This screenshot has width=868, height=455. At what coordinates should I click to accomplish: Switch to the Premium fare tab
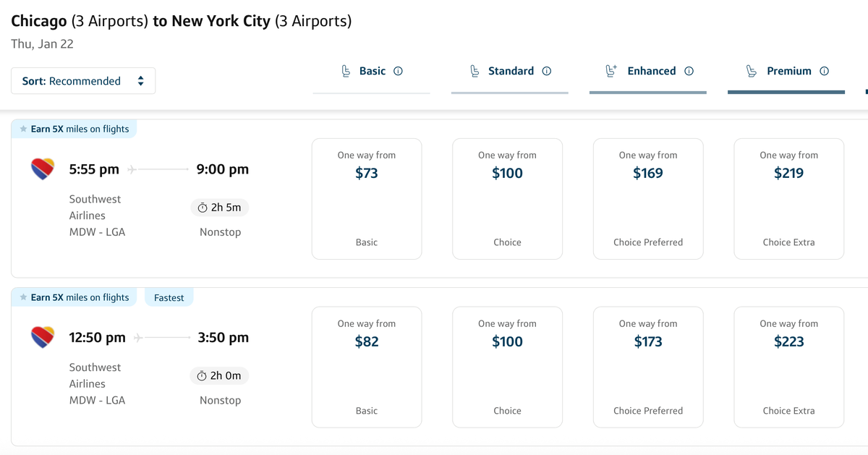coord(788,71)
